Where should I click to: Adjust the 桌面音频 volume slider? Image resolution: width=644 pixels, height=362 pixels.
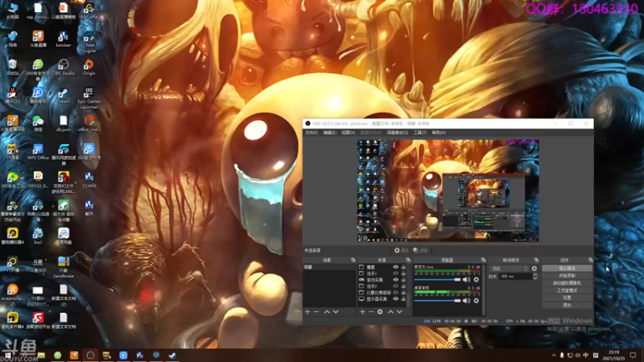437,301
